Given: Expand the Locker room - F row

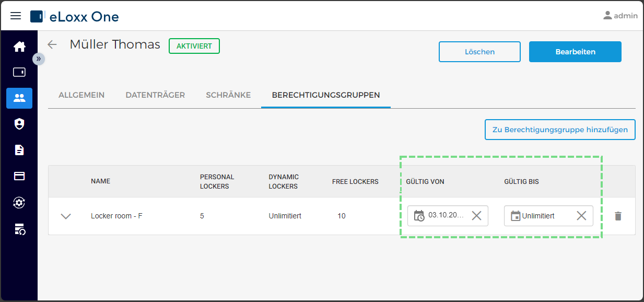Looking at the screenshot, I should 66,216.
